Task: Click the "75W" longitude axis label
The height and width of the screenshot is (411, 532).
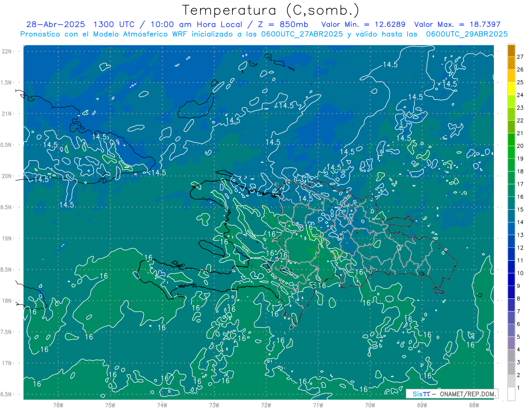Action: click(x=110, y=405)
